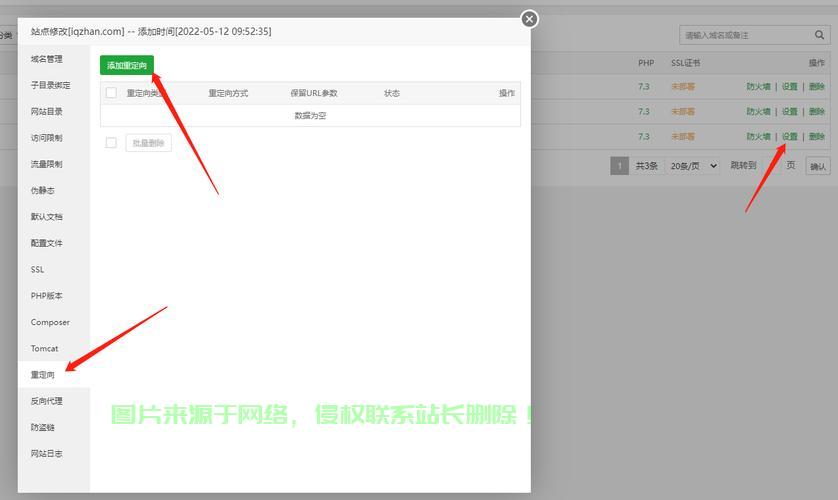This screenshot has width=838, height=500.
Task: Open the SSL tab in sidebar
Action: (x=37, y=270)
